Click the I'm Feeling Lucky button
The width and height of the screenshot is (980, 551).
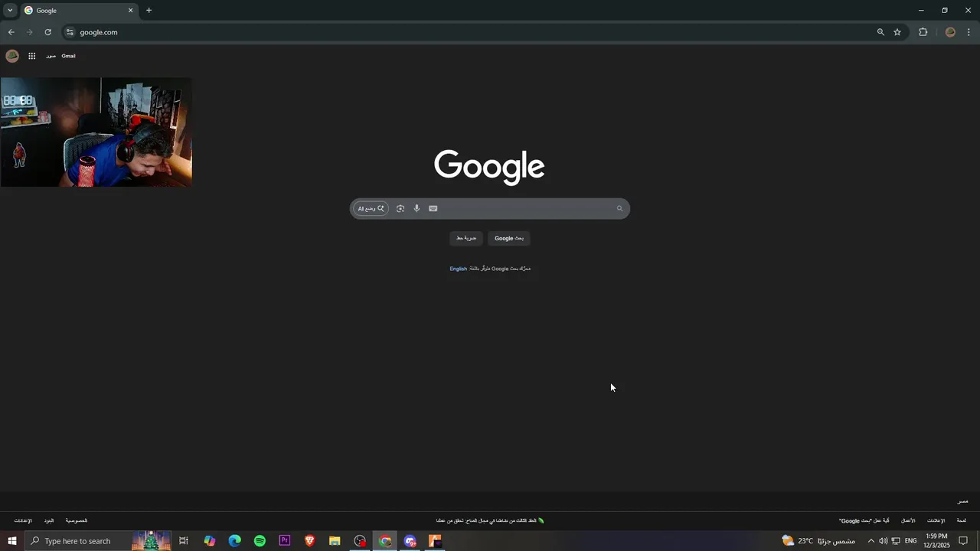click(466, 238)
